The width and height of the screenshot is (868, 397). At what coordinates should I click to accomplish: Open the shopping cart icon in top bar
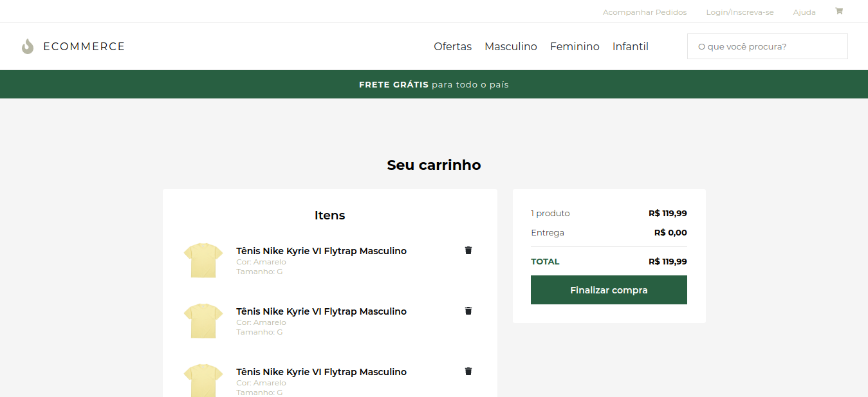(839, 11)
